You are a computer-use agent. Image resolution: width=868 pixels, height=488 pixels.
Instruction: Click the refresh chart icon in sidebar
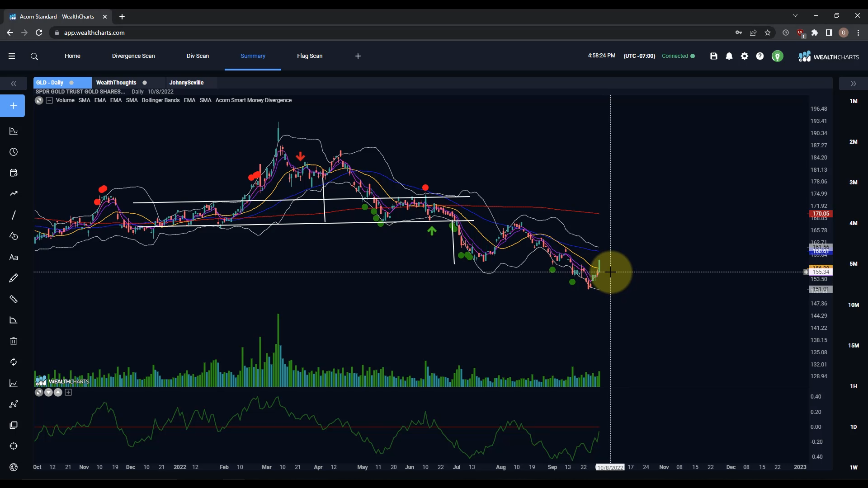pyautogui.click(x=14, y=362)
